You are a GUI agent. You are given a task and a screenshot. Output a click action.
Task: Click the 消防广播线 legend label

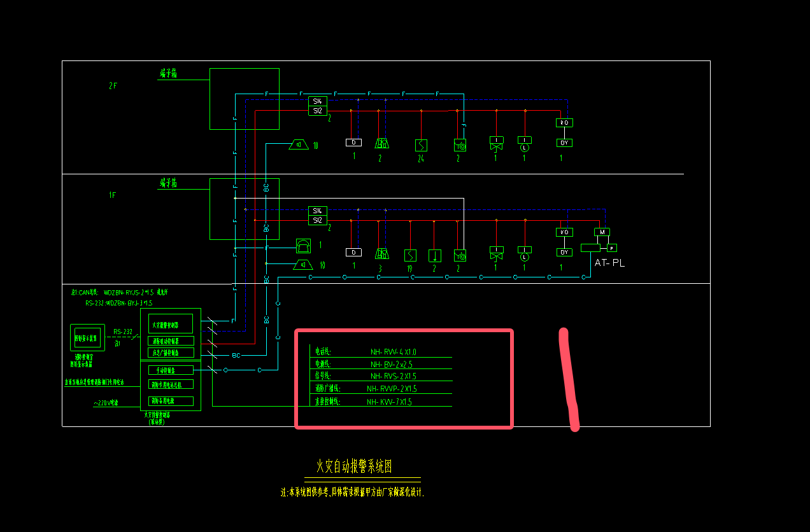[328, 389]
